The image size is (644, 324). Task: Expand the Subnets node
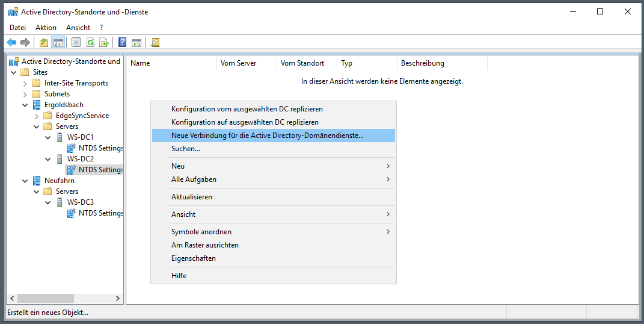coord(25,94)
